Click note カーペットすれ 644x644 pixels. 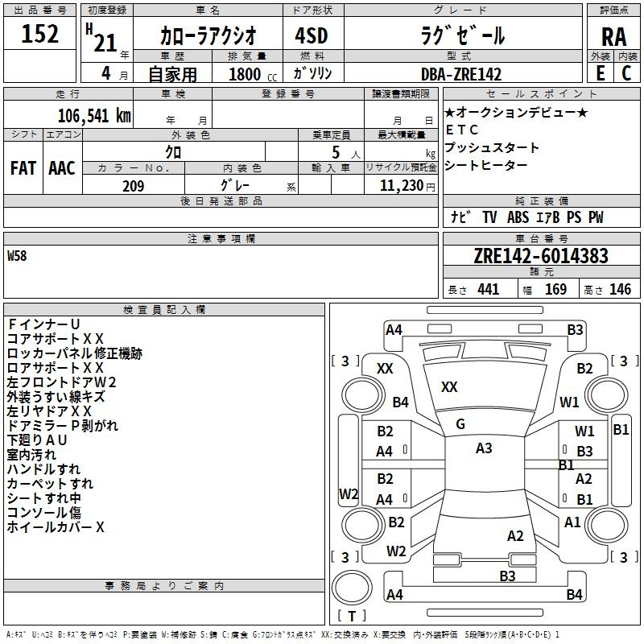50,484
